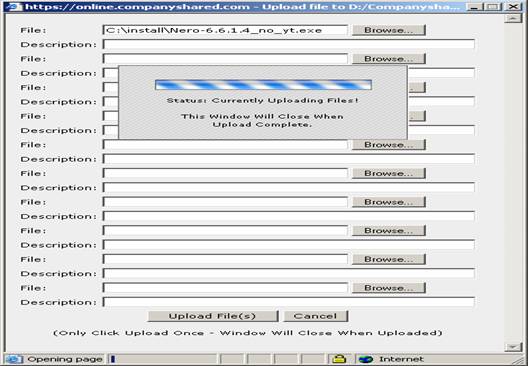The height and width of the screenshot is (366, 528).
Task: Click the scrollbar up arrow
Action: tap(513, 19)
